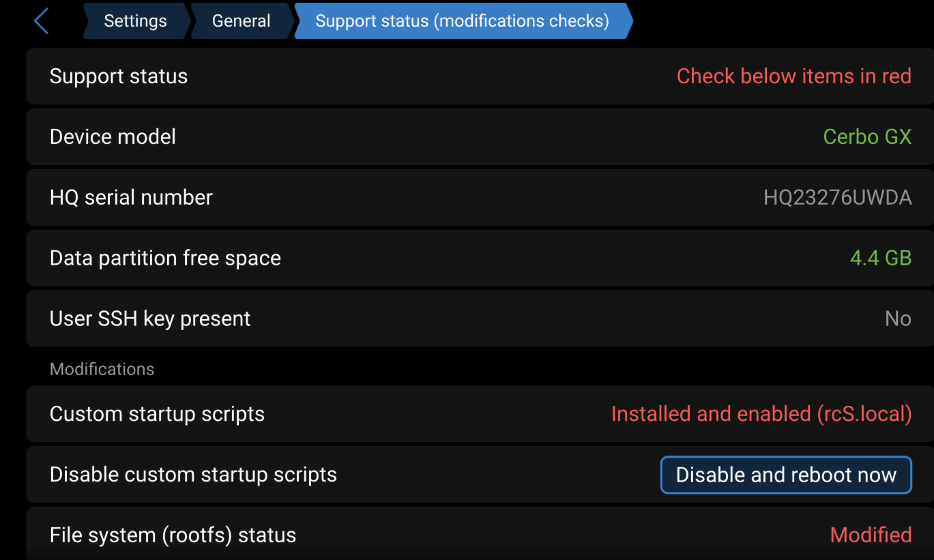
Task: Click the red 'Check below items in red' text
Action: 793,76
